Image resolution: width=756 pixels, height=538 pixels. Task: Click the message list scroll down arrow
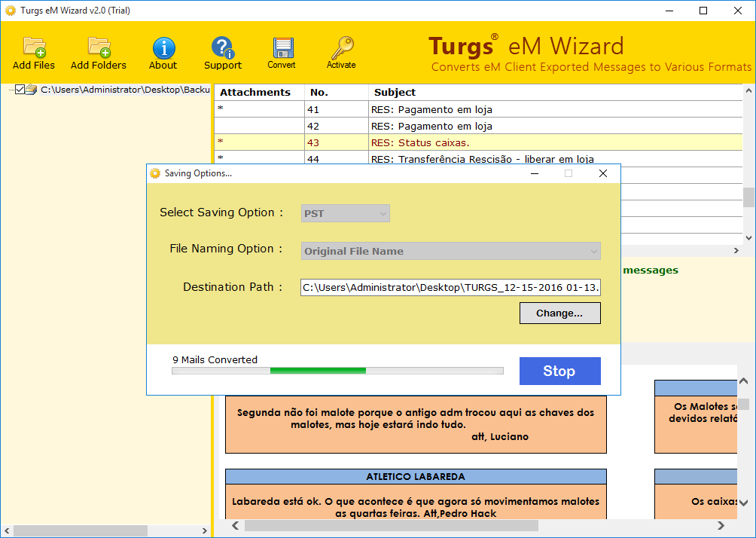pos(748,237)
